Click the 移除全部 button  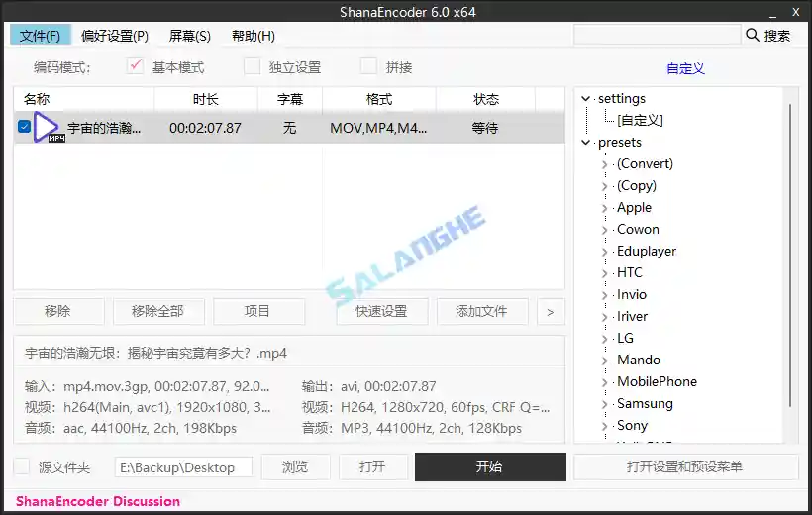click(x=158, y=311)
